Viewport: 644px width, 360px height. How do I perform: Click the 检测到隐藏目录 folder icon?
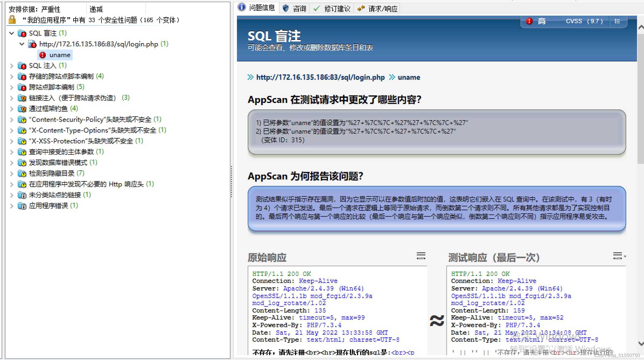tap(22, 174)
